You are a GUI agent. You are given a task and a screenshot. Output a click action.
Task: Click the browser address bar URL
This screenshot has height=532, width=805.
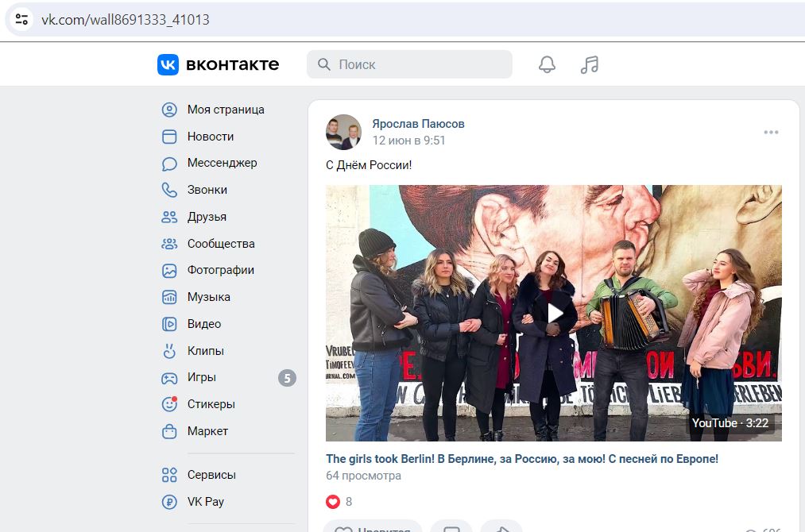(x=126, y=20)
